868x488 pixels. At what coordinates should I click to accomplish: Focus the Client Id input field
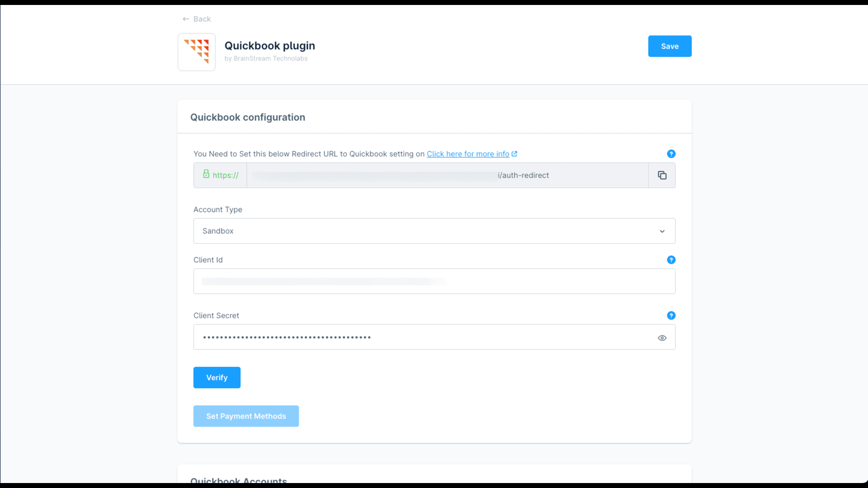pos(434,281)
